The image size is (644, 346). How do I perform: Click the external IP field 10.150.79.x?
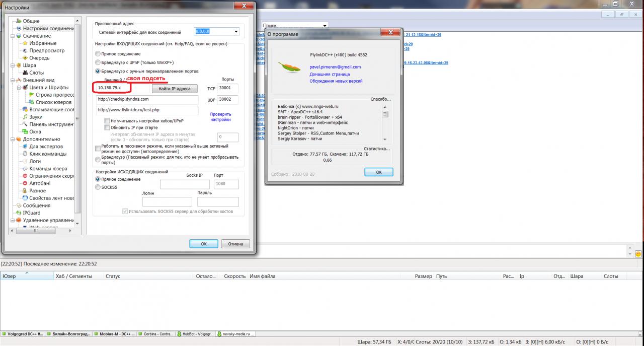(x=122, y=88)
